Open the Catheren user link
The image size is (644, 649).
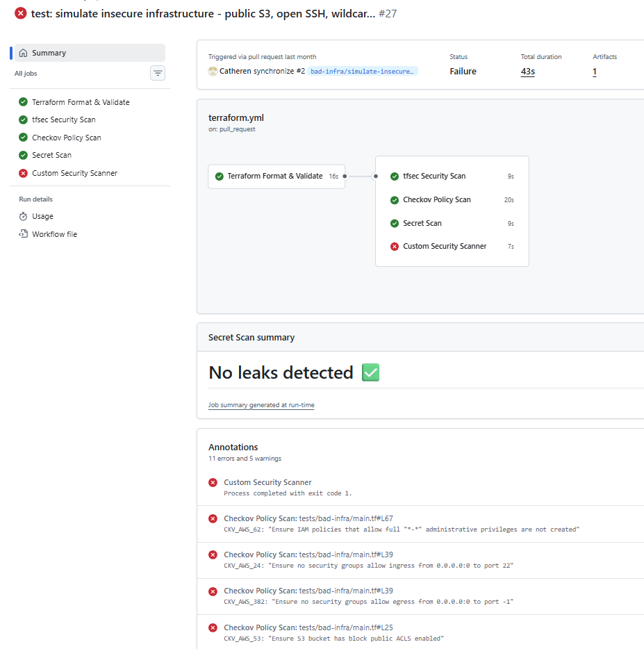[236, 71]
